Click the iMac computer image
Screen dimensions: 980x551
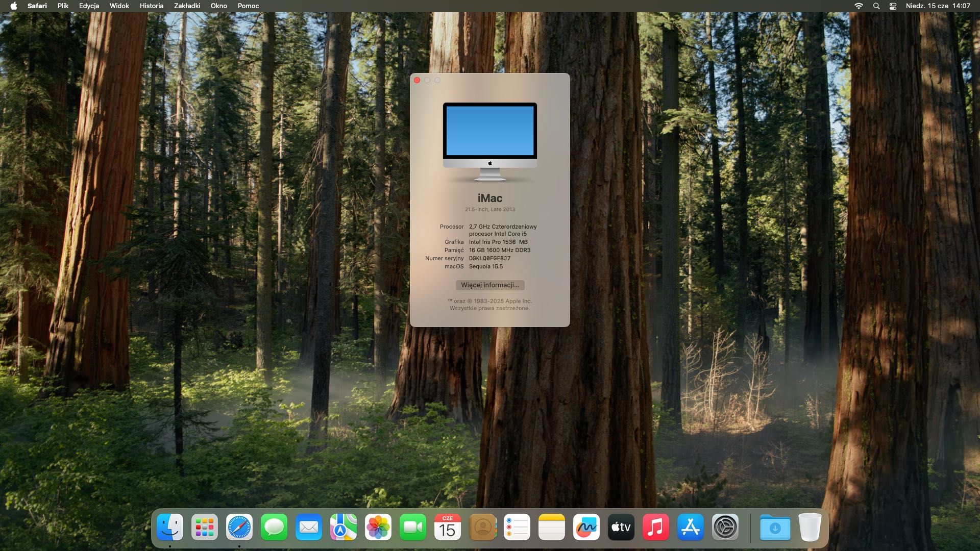(490, 142)
